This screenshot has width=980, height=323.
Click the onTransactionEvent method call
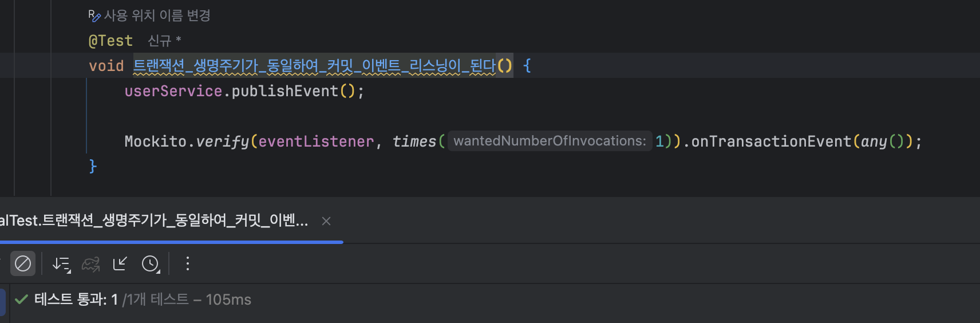coord(771,141)
